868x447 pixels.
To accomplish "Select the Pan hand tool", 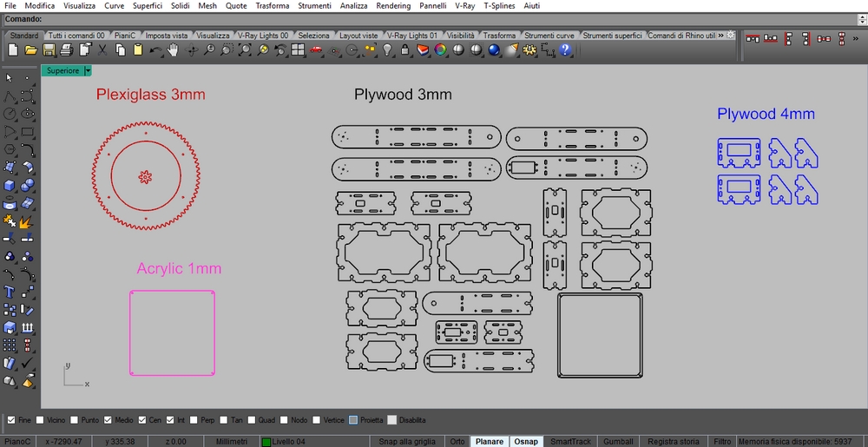I will pos(173,50).
